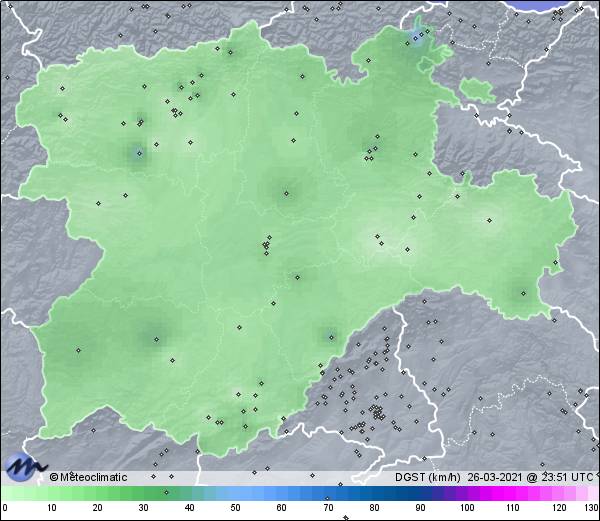The width and height of the screenshot is (600, 521).
Task: Click the 10 label on the legend
Action: click(52, 508)
